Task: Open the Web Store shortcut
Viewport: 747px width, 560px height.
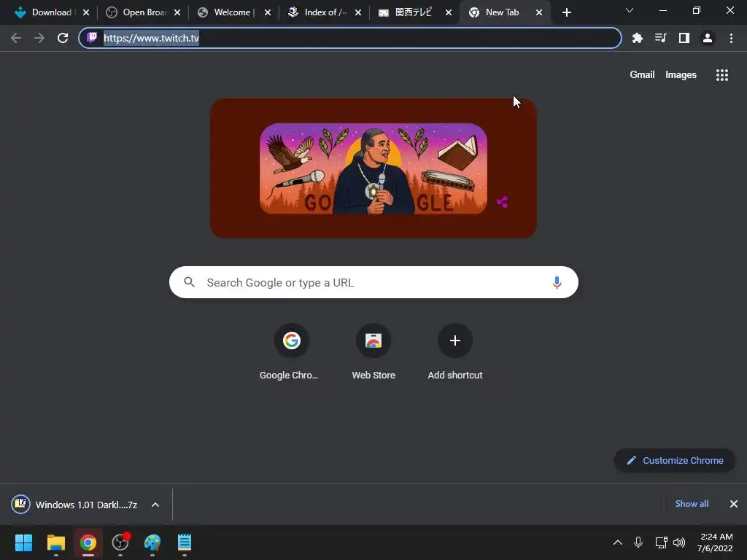Action: tap(373, 353)
